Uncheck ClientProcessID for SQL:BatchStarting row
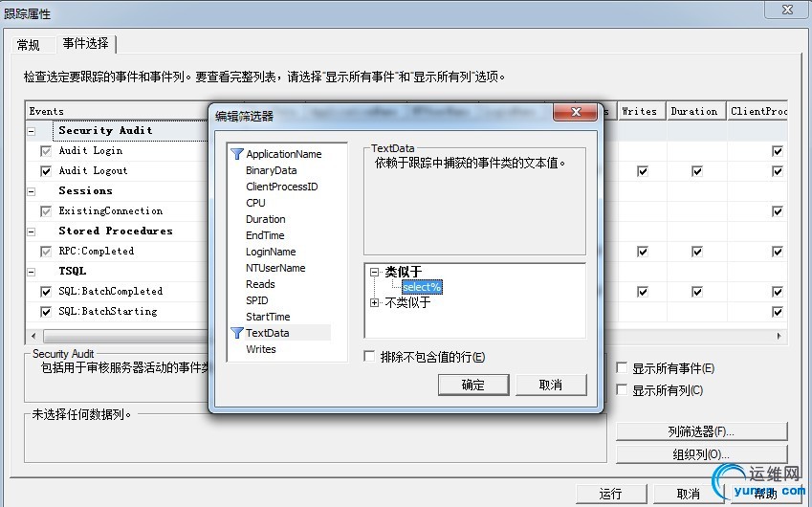 (x=778, y=312)
